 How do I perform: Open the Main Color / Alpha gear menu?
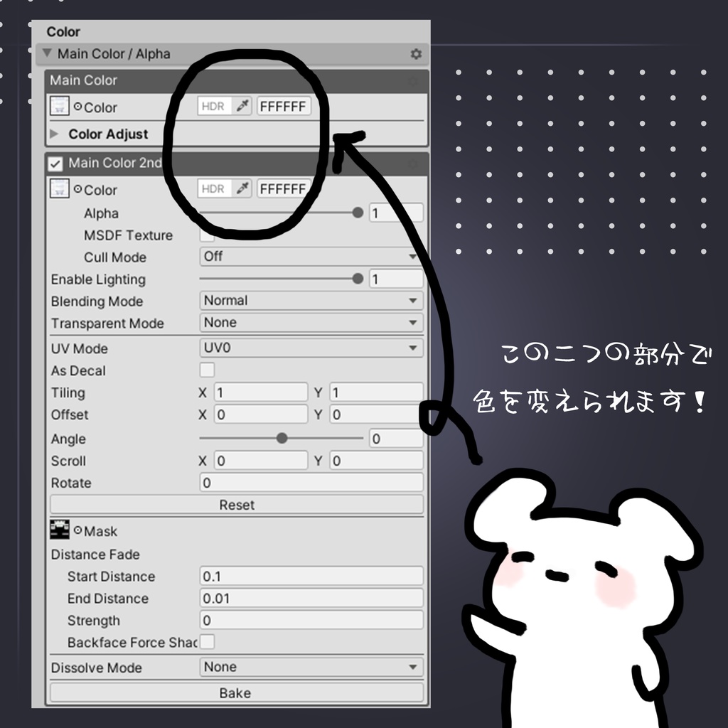[415, 54]
